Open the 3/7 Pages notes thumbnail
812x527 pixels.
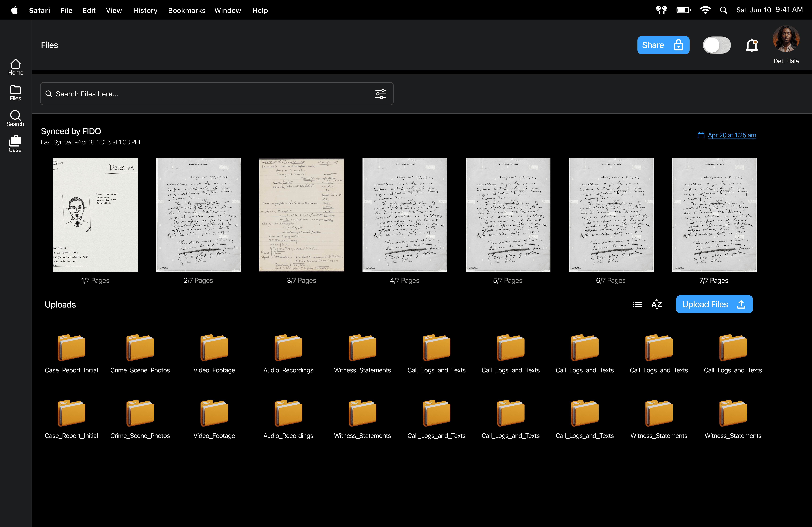pyautogui.click(x=302, y=215)
